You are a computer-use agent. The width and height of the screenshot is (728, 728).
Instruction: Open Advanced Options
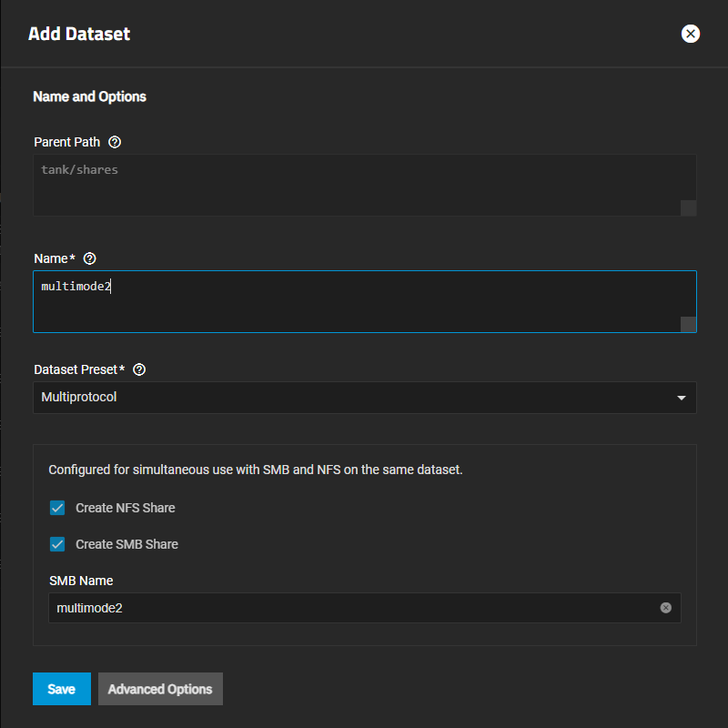pyautogui.click(x=160, y=689)
